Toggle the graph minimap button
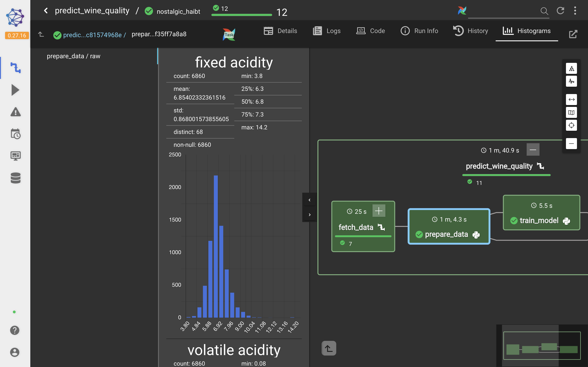Screen dimensions: 588x367 [x=571, y=113]
